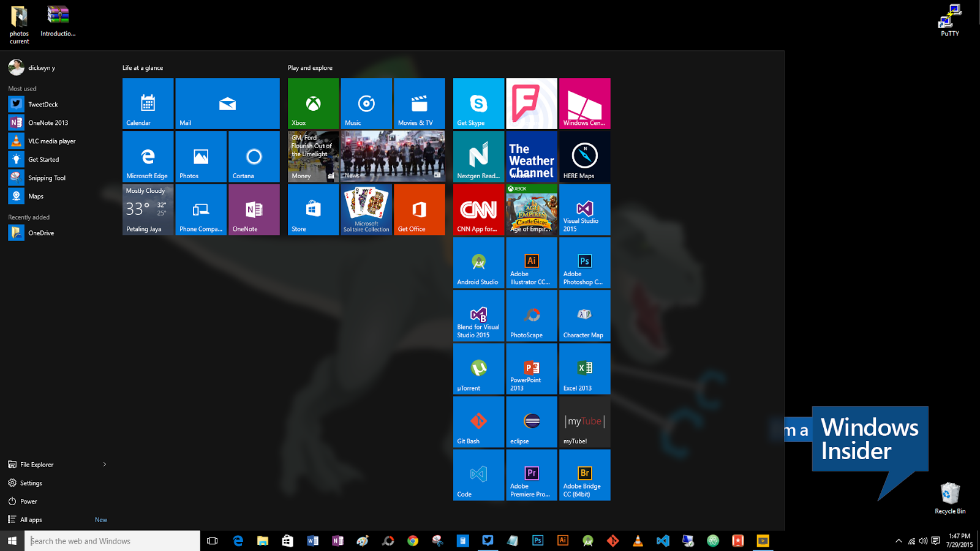Open the Music tile
This screenshot has width=980, height=551.
coord(366,103)
